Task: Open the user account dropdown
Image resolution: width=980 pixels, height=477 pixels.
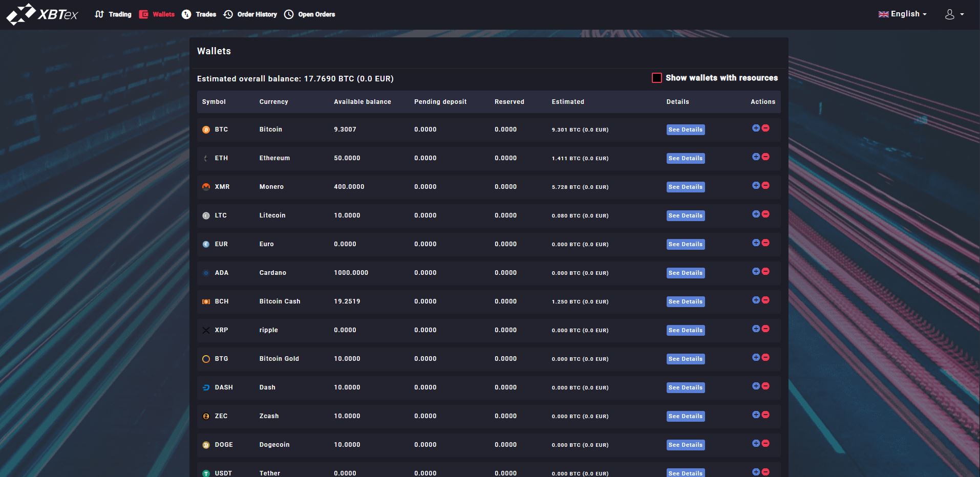Action: tap(954, 14)
